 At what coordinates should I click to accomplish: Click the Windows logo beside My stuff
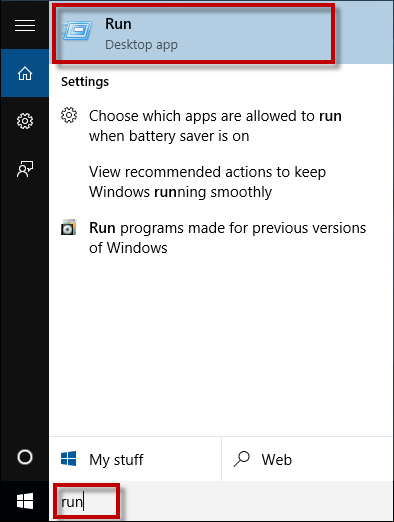[69, 459]
